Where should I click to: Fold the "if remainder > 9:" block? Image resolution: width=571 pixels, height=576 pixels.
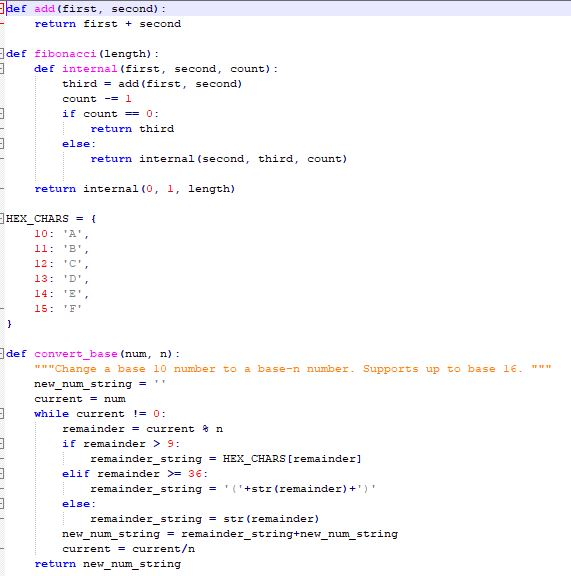1,444
